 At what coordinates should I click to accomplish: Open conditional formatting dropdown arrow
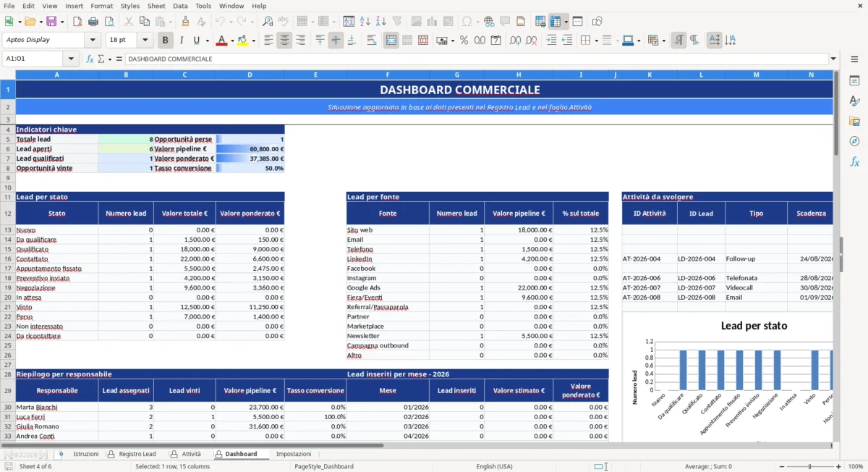point(663,41)
